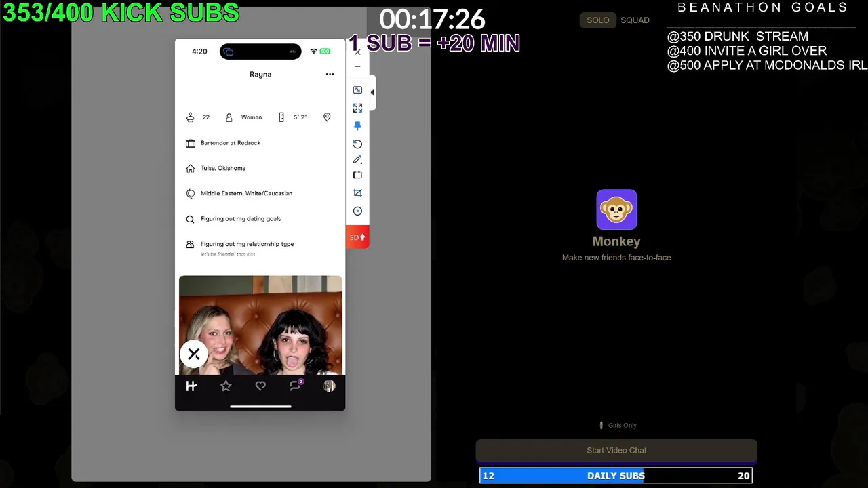
Task: Click the house hometown icon
Action: [191, 168]
